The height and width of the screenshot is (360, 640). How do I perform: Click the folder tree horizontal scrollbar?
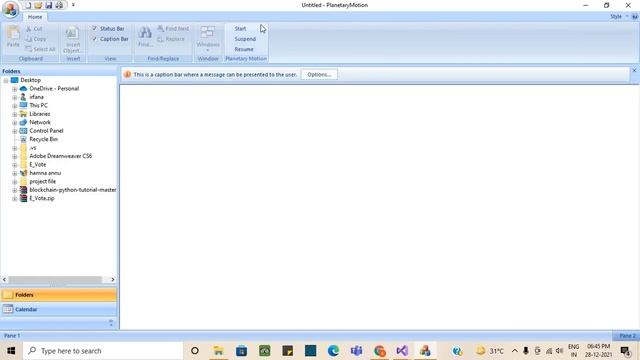pos(55,280)
